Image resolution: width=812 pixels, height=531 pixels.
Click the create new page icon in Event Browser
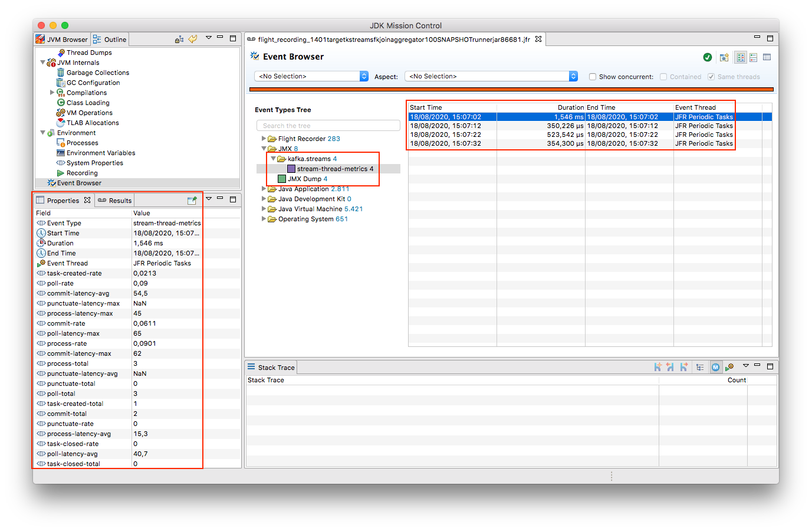point(724,57)
